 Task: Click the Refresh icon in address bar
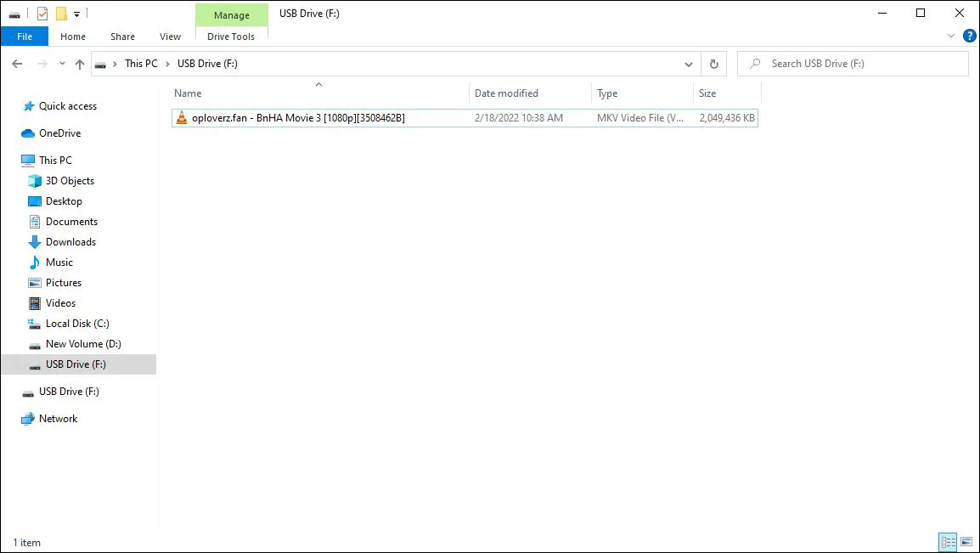click(x=713, y=64)
